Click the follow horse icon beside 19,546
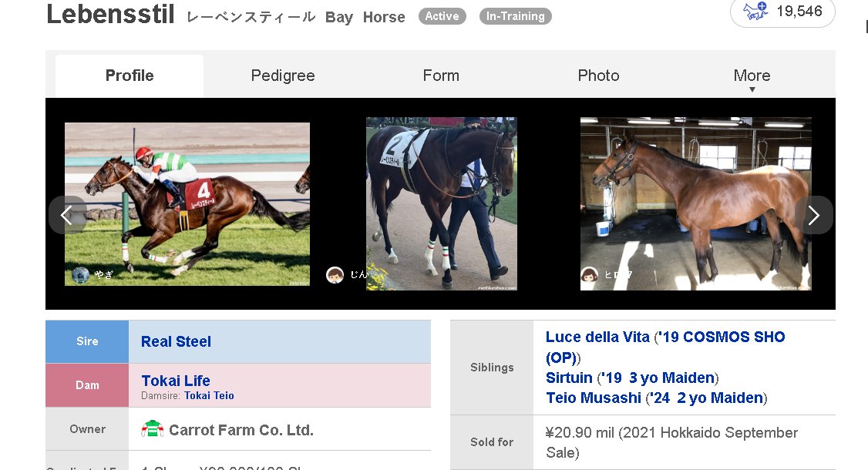The image size is (868, 470). (755, 11)
